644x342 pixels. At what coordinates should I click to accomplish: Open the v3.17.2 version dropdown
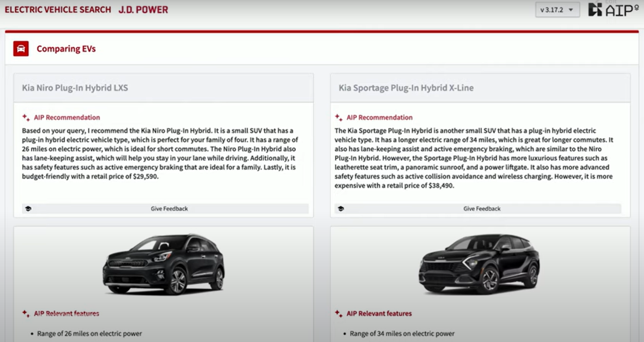pyautogui.click(x=557, y=10)
